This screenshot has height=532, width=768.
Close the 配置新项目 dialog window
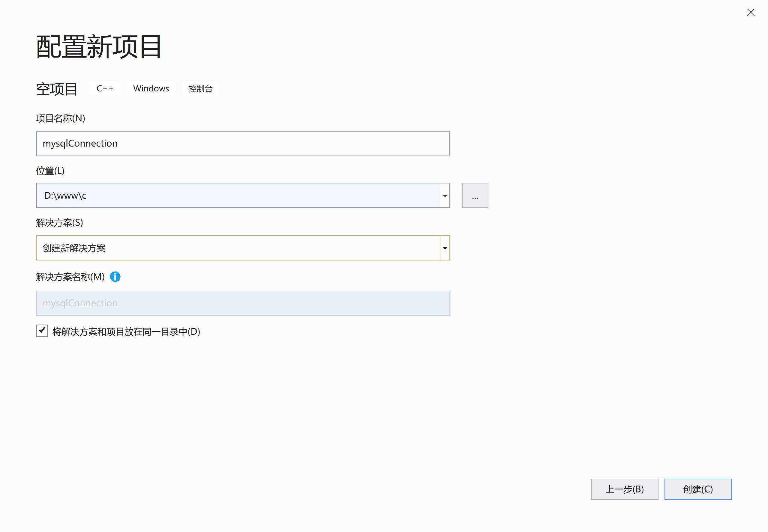coord(751,12)
